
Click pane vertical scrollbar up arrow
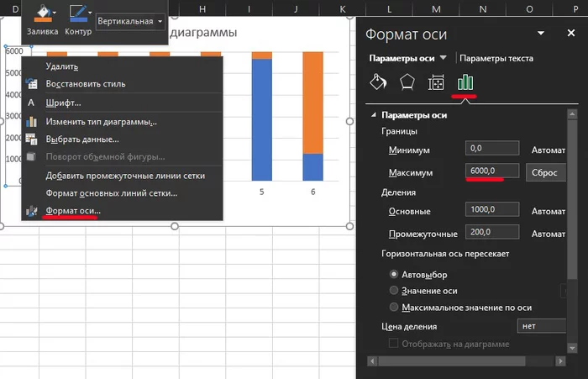point(572,113)
